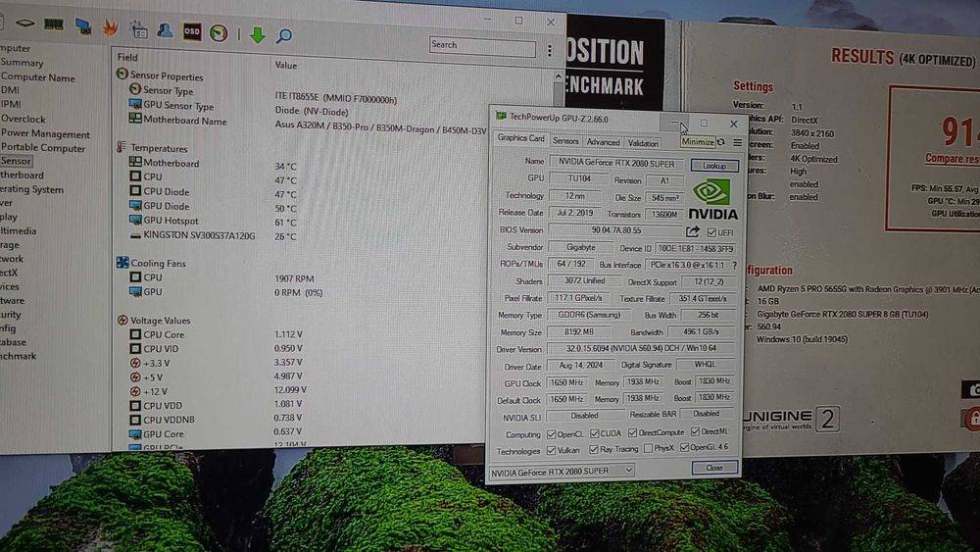Screen dimensions: 980x552
Task: Open the GPU selector dropdown in GPU-Z
Action: tap(562, 472)
